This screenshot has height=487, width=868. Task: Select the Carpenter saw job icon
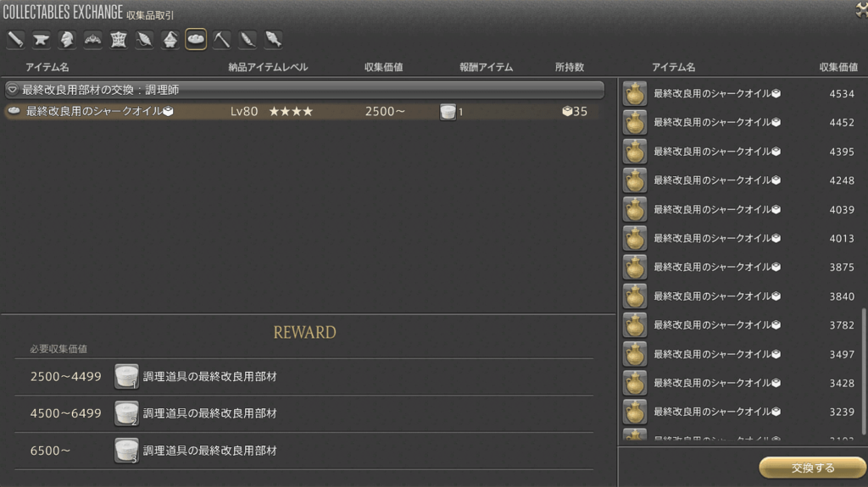15,39
